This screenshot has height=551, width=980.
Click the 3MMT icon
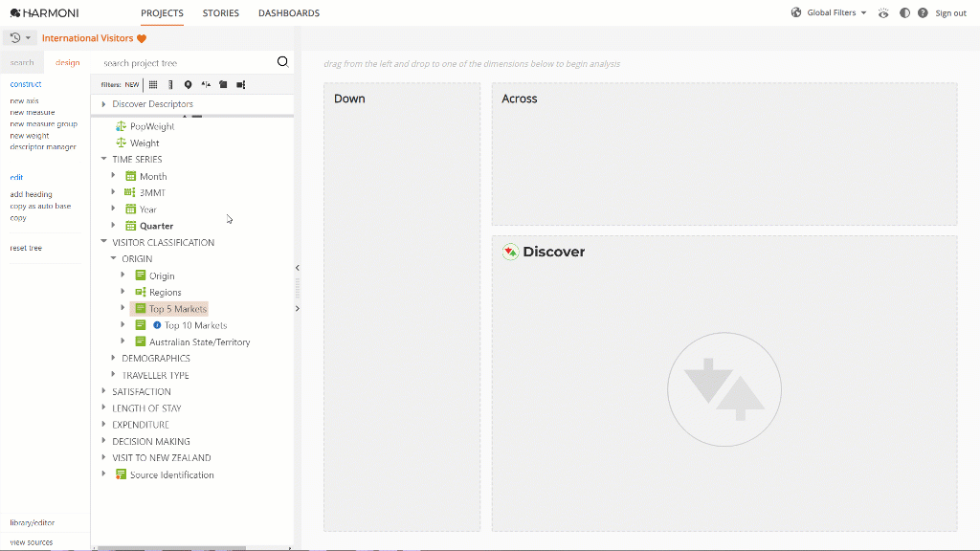click(x=130, y=192)
